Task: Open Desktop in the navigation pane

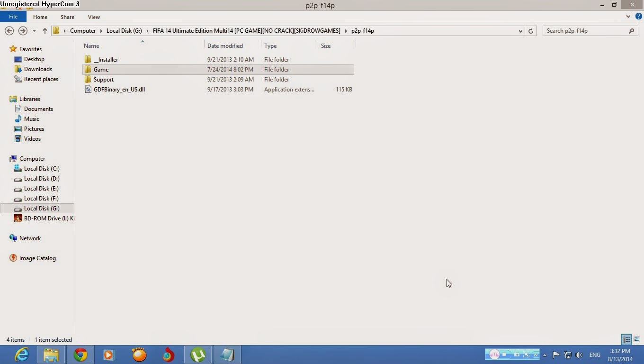Action: pyautogui.click(x=34, y=59)
